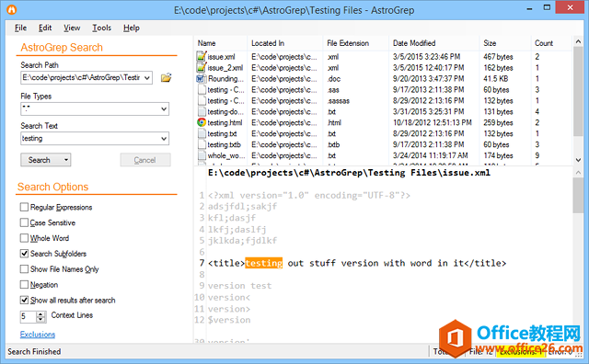Open the Exclusions link
589x364 pixels.
pyautogui.click(x=38, y=335)
